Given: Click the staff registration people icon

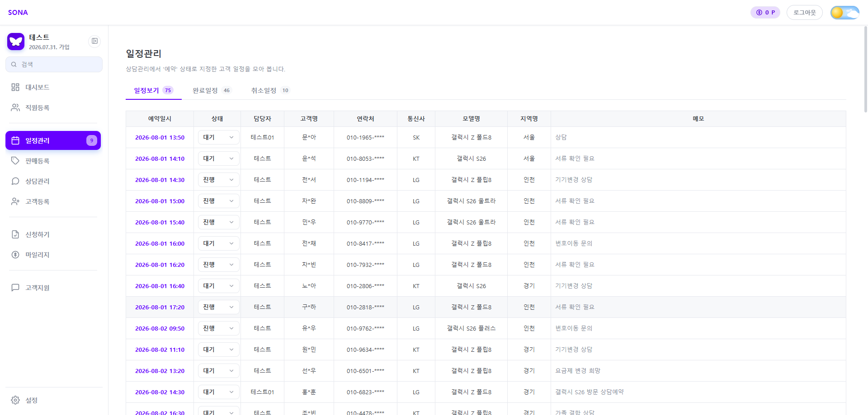Looking at the screenshot, I should (x=15, y=107).
